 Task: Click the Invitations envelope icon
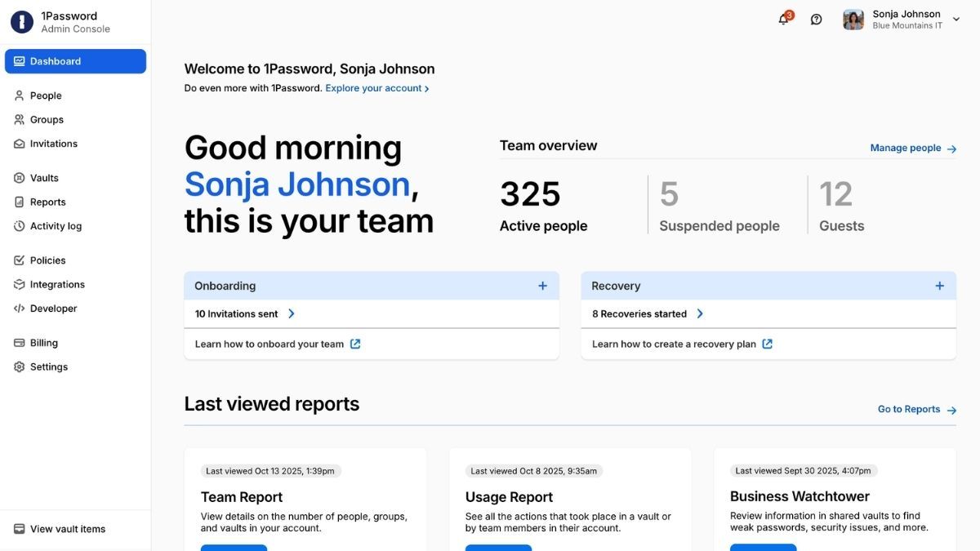pyautogui.click(x=20, y=144)
